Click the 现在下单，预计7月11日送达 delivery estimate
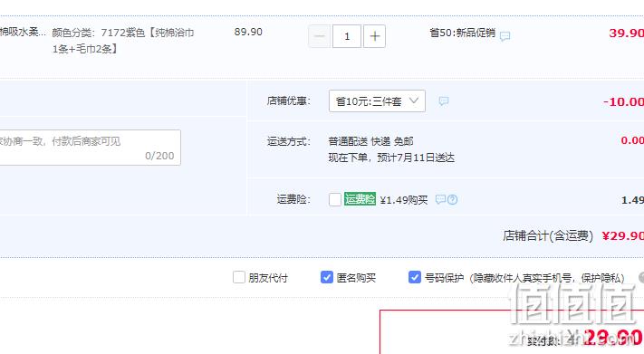Screen dimensions: 644x354 391,158
